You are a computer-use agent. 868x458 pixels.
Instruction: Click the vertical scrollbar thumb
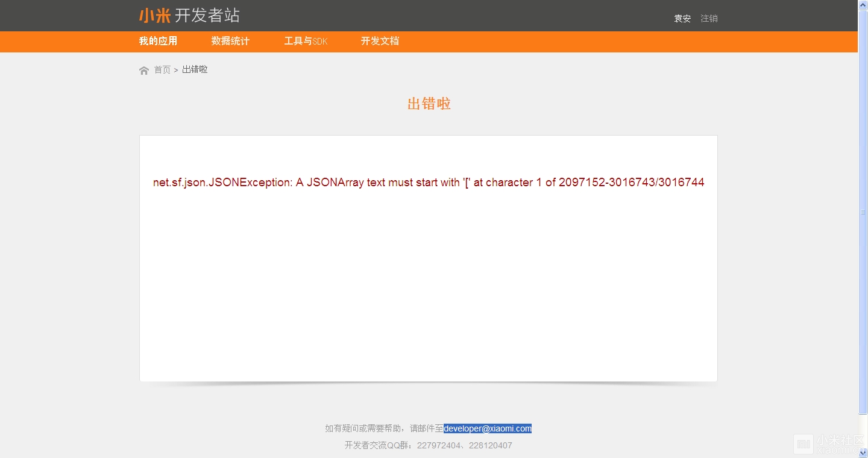(863, 212)
